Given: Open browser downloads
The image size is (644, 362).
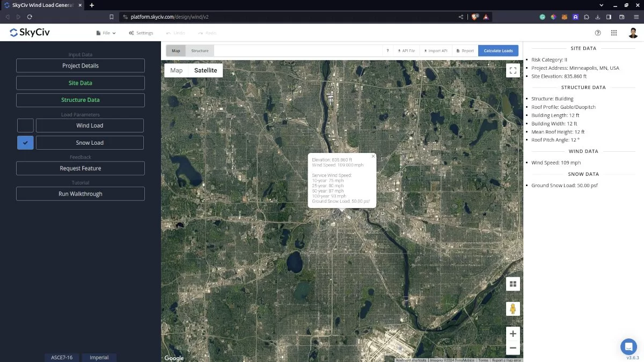Looking at the screenshot, I should (x=598, y=17).
